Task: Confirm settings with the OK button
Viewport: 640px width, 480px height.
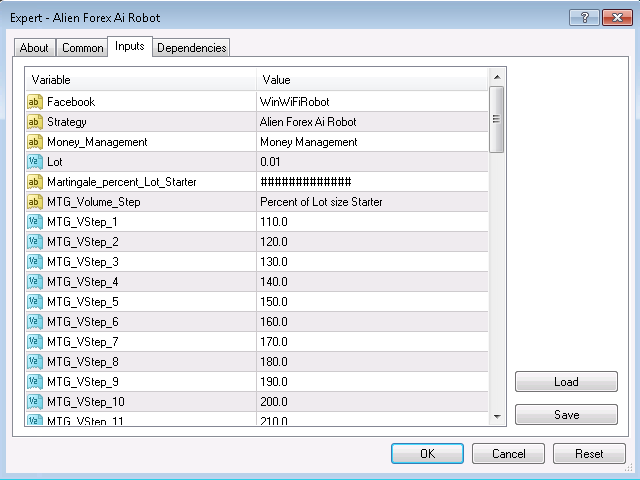Action: click(427, 454)
